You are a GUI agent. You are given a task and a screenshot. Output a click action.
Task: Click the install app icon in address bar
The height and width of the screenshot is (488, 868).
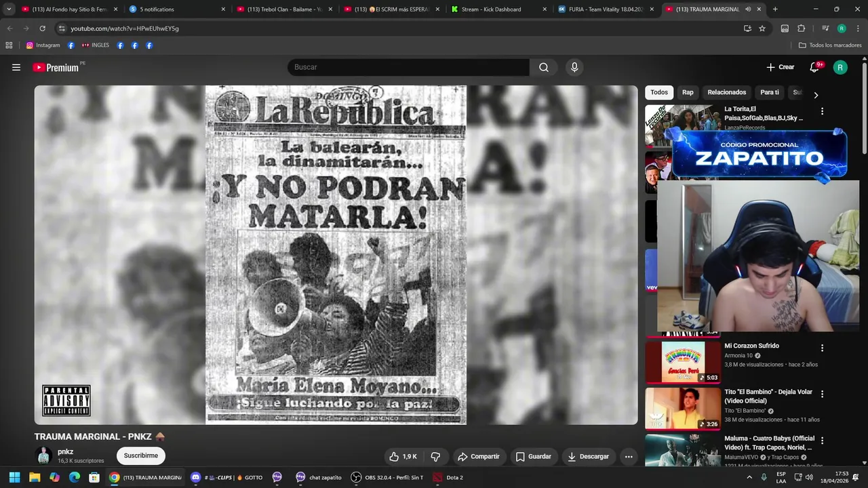click(747, 28)
